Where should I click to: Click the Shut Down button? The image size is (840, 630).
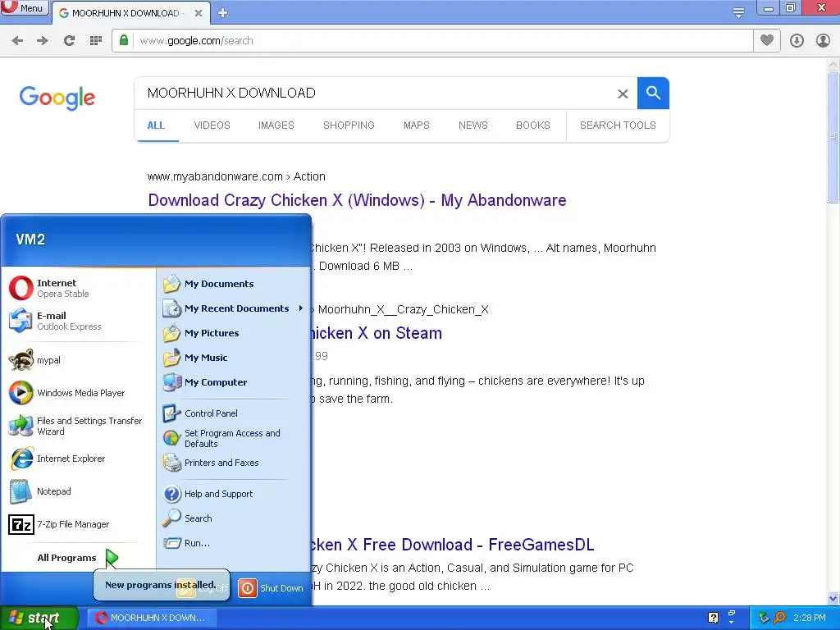tap(272, 588)
